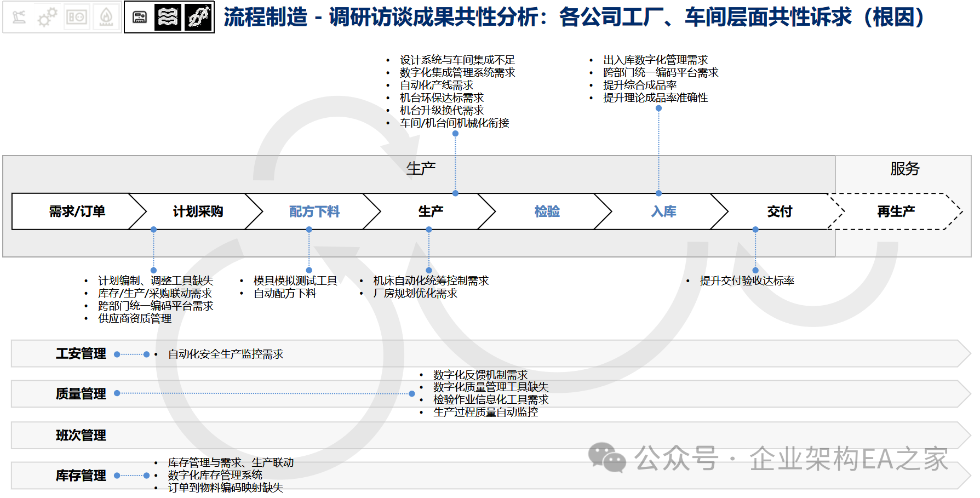The height and width of the screenshot is (498, 980).
Task: Select the 入库 process step
Action: 663,211
